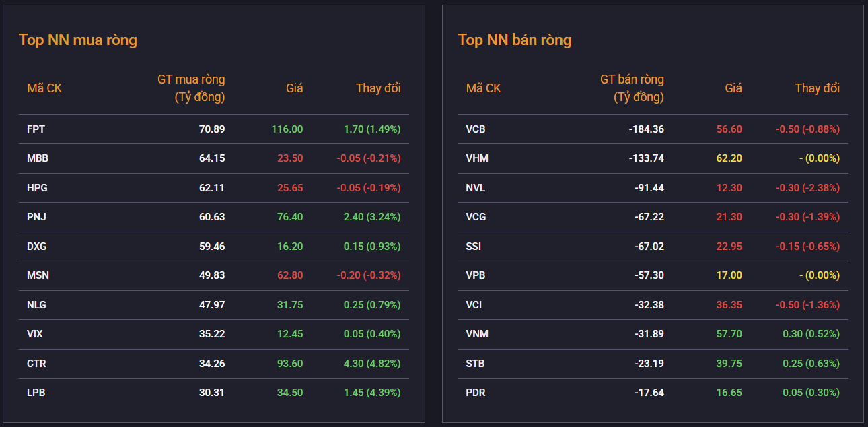Select the SSI ticker
The width and height of the screenshot is (868, 427).
(x=474, y=247)
